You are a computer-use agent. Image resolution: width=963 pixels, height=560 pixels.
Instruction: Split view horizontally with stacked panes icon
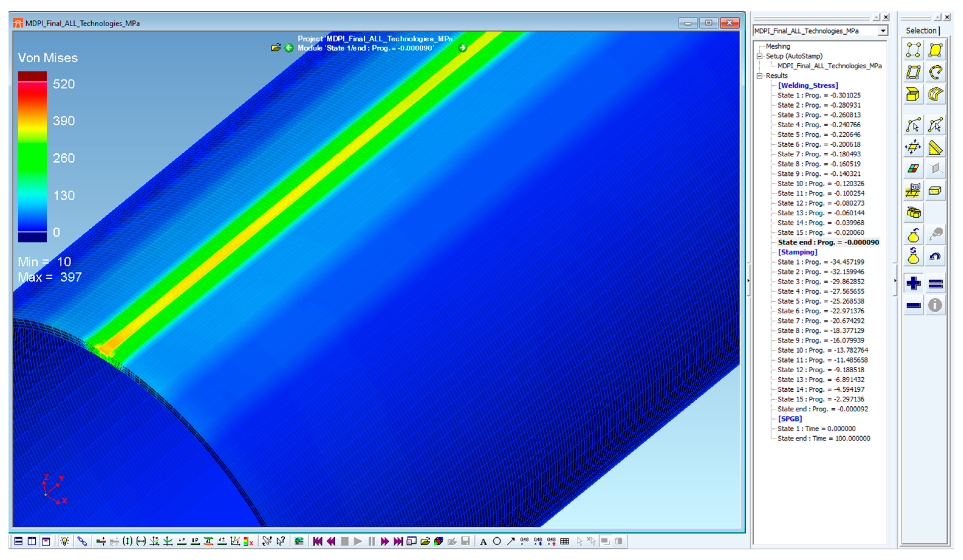pos(18,541)
